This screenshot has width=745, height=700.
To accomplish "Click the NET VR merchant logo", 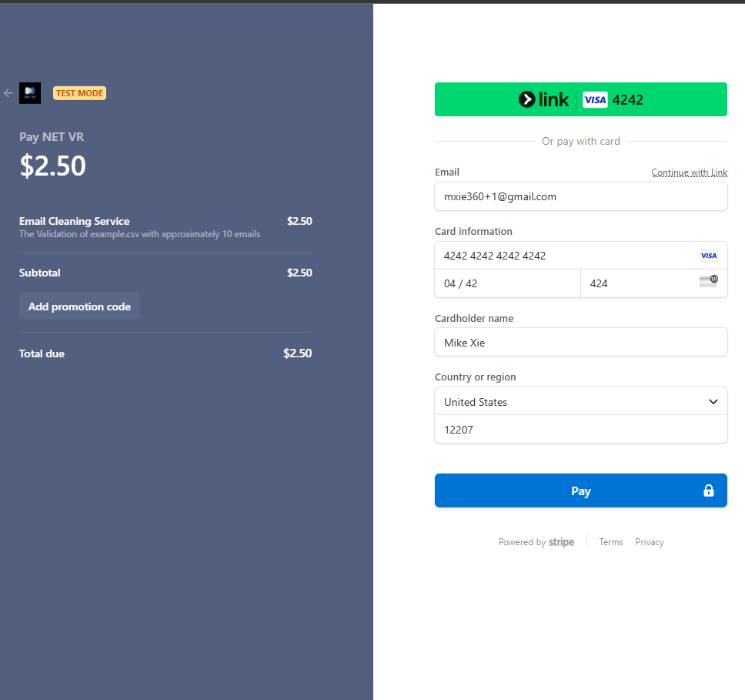I will [x=30, y=93].
